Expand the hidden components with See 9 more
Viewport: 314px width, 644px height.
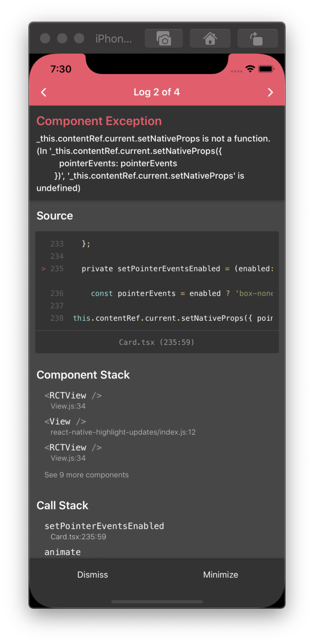pos(86,474)
